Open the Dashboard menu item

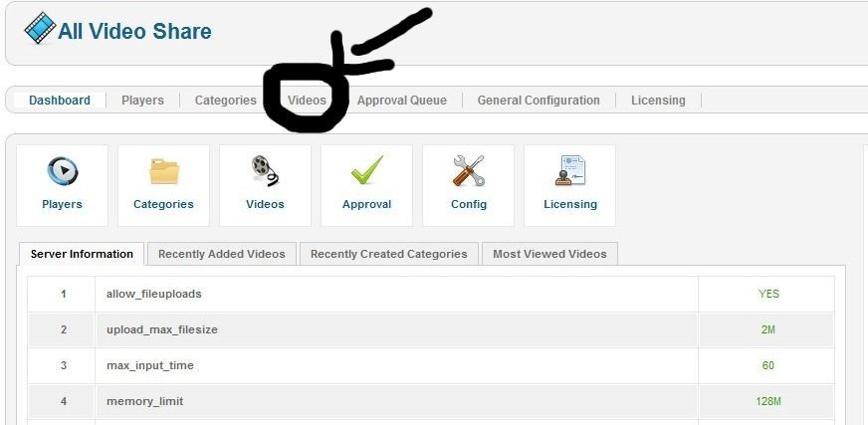tap(60, 101)
